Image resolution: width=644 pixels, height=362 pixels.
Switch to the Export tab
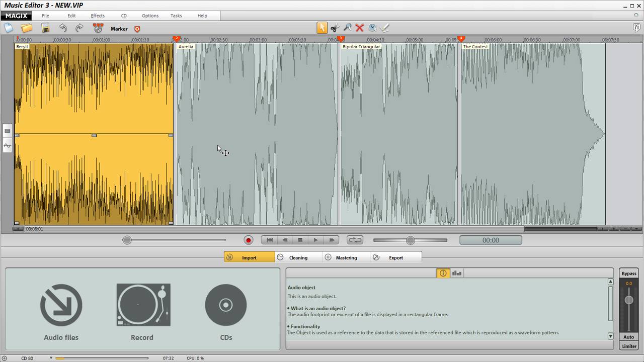pos(396,257)
